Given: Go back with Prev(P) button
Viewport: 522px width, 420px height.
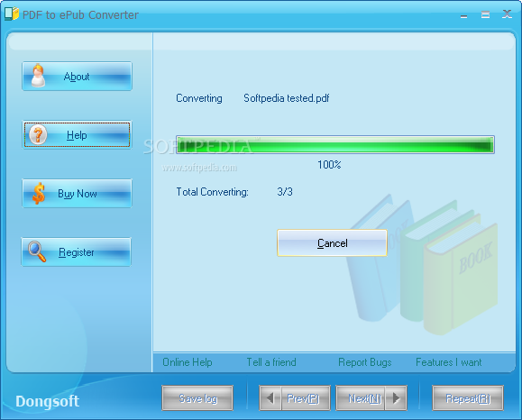Looking at the screenshot, I should pyautogui.click(x=295, y=398).
